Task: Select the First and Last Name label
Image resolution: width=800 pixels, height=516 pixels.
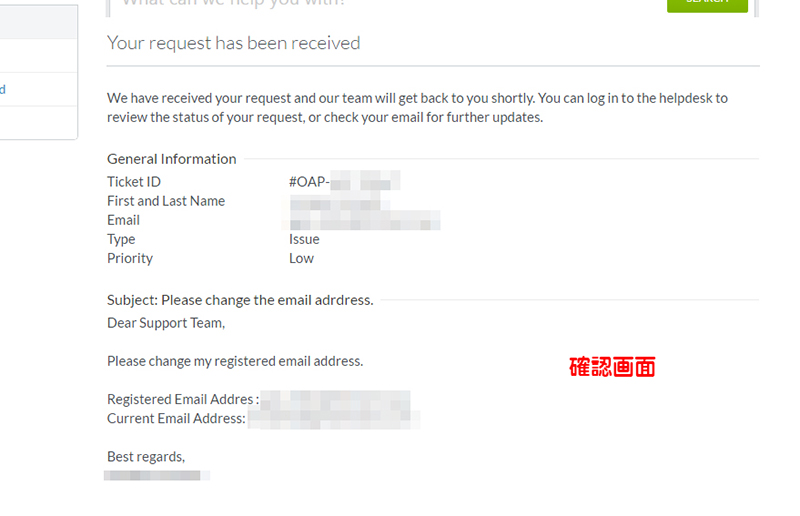Action: pos(166,200)
